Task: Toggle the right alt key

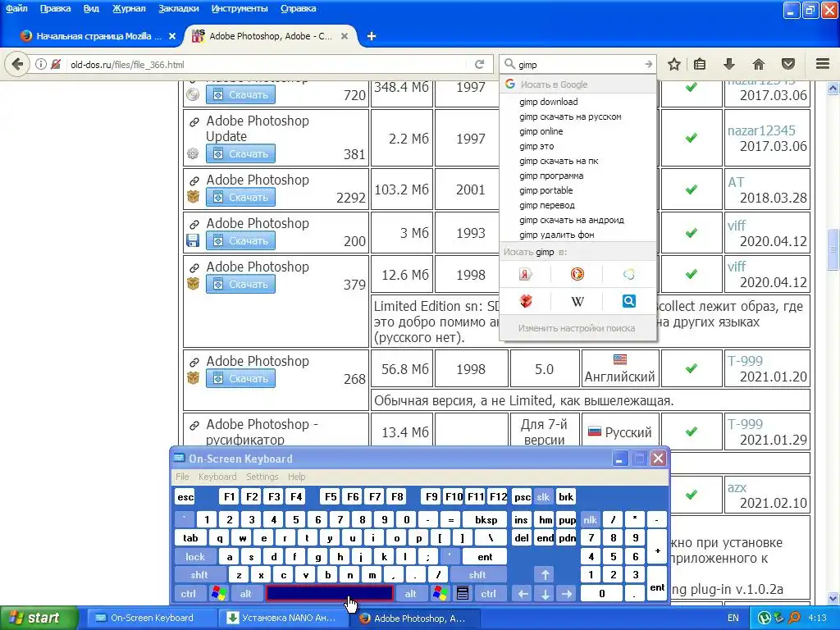Action: 410,594
